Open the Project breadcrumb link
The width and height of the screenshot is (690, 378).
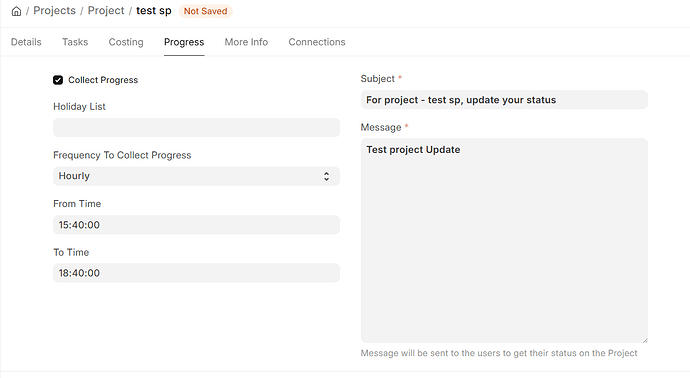click(x=106, y=11)
